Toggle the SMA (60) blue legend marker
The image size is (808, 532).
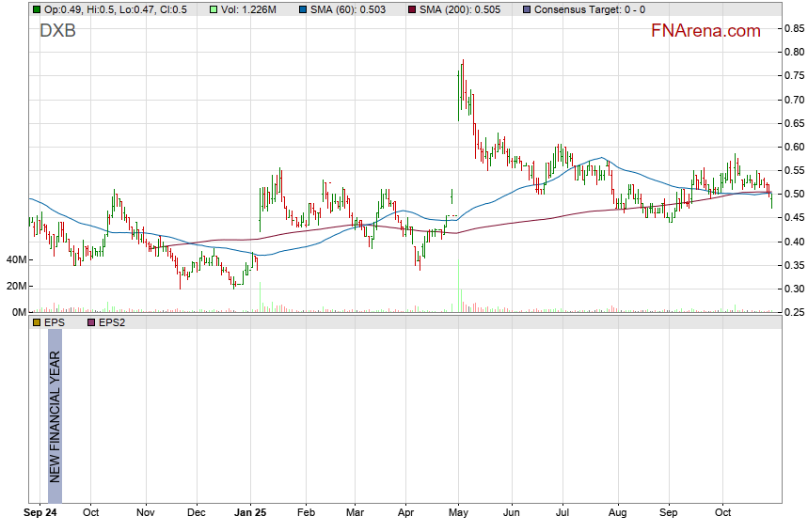[293, 9]
